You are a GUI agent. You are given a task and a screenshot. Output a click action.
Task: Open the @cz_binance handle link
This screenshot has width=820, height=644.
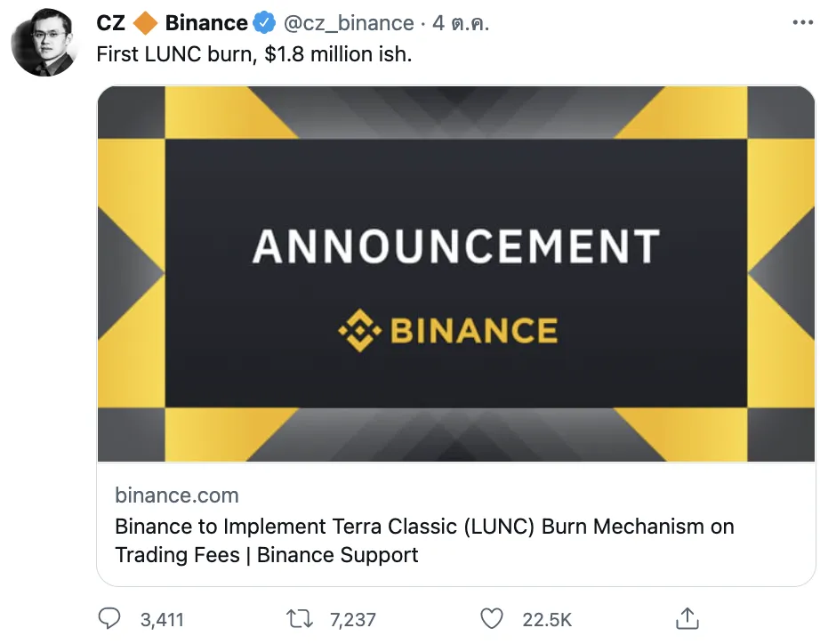point(349,23)
